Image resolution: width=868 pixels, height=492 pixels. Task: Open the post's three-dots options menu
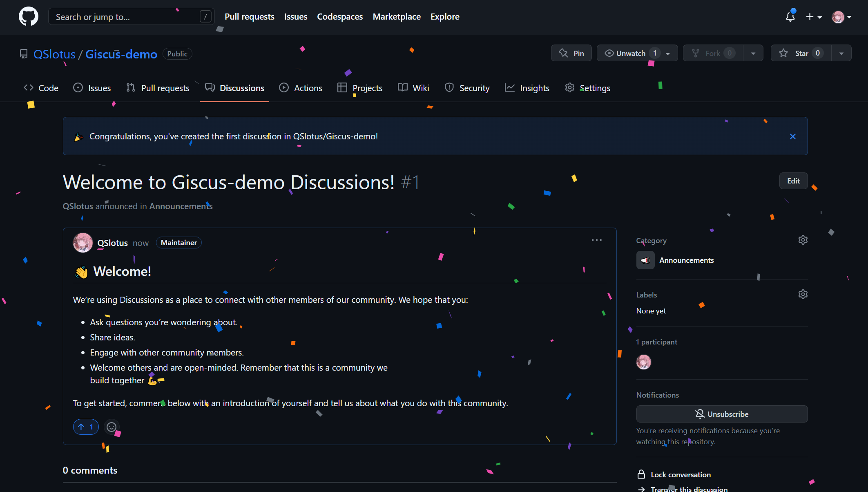coord(596,240)
